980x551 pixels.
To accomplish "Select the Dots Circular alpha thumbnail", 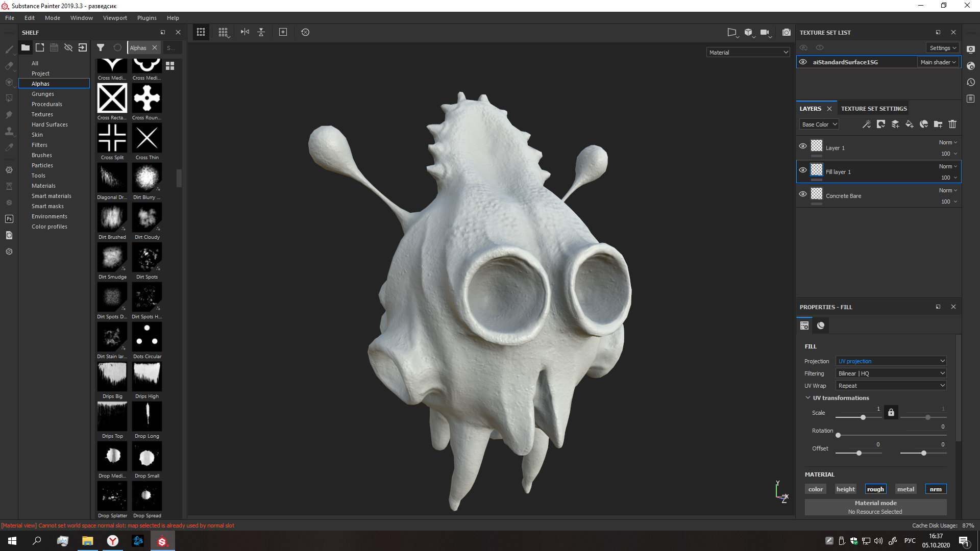I will tap(147, 336).
